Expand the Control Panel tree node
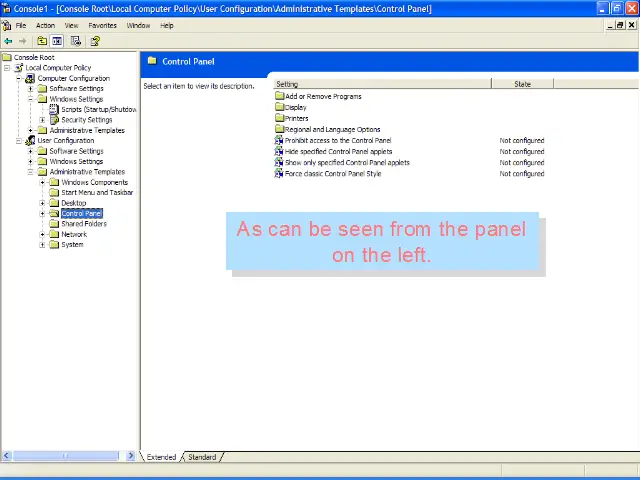Viewport: 640px width, 480px height. [42, 213]
